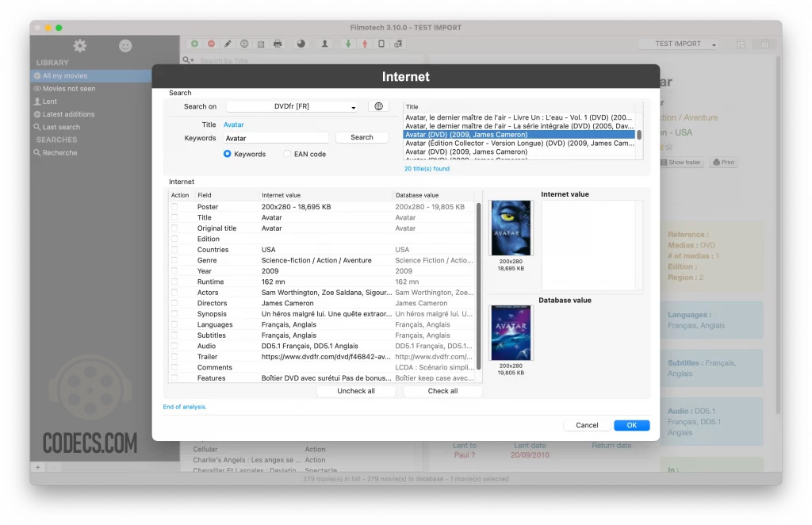Click the person lending icon in toolbar
Screen dimensions: 812x525
pyautogui.click(x=324, y=44)
